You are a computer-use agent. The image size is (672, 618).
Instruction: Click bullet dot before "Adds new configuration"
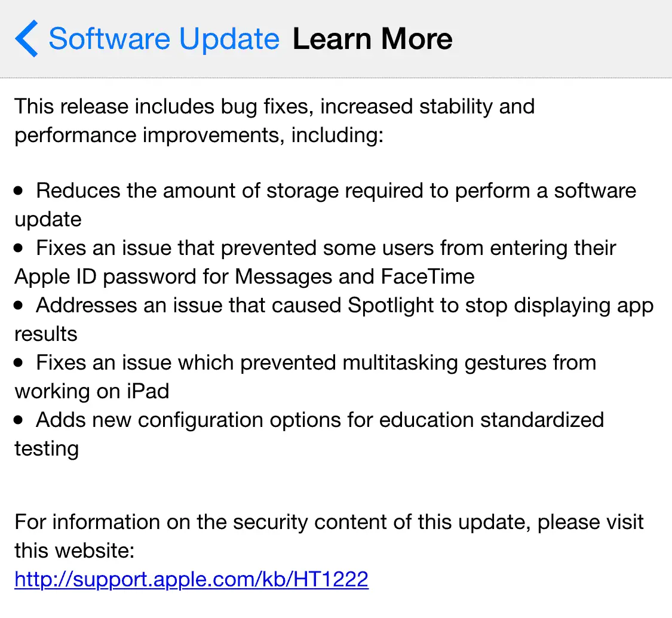[19, 420]
